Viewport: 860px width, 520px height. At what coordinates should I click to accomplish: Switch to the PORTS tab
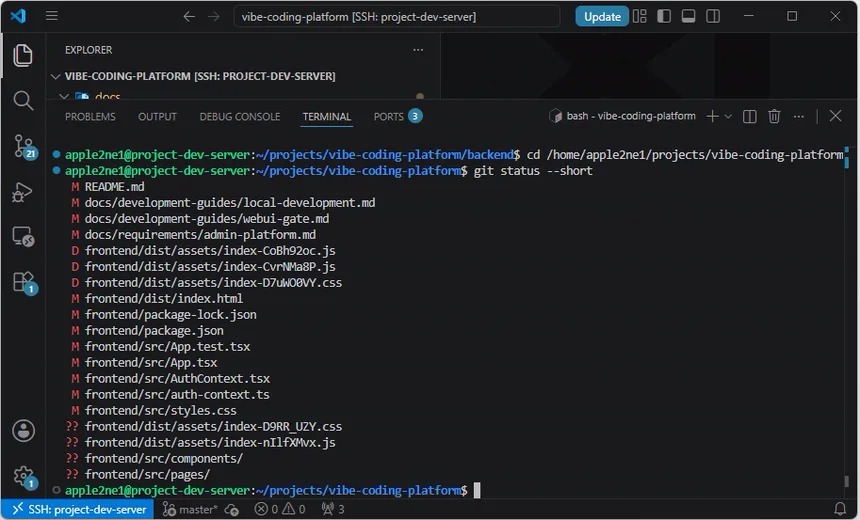pyautogui.click(x=398, y=117)
